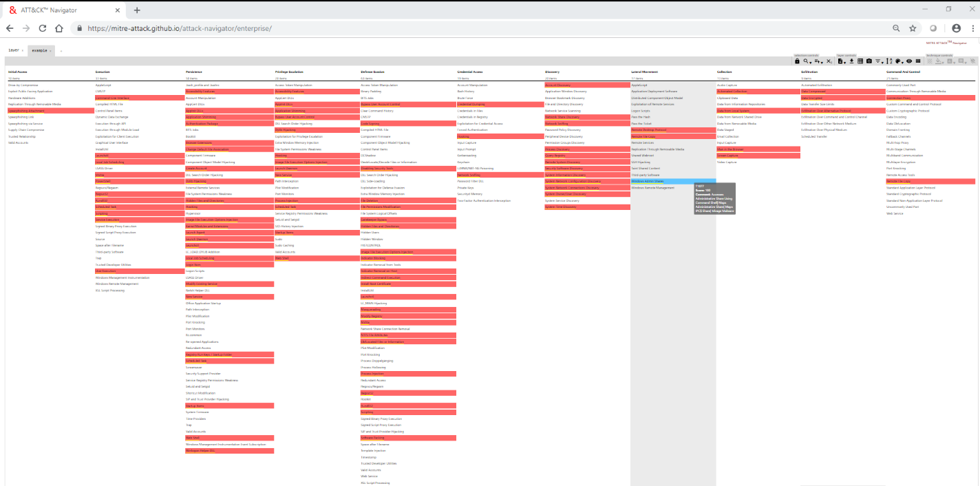Viewport: 980px width, 486px height.
Task: Select the 'example' tab
Action: coord(40,50)
